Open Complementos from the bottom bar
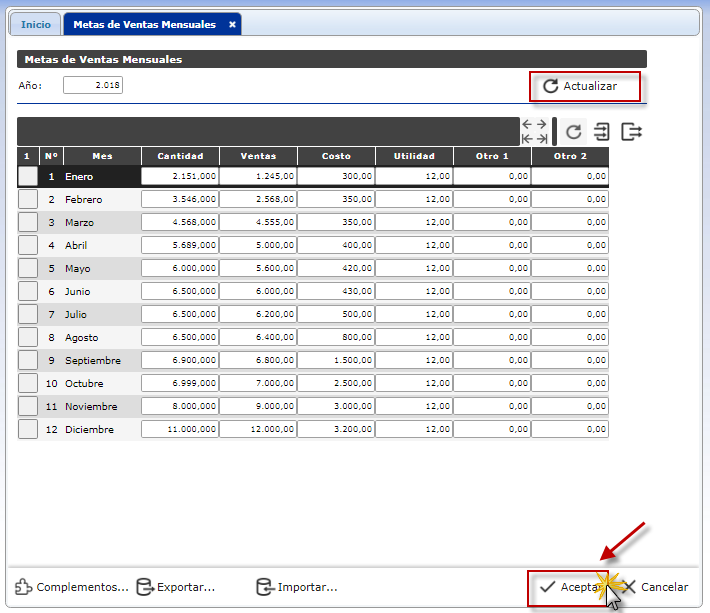Image resolution: width=710 pixels, height=613 pixels. coord(72,587)
